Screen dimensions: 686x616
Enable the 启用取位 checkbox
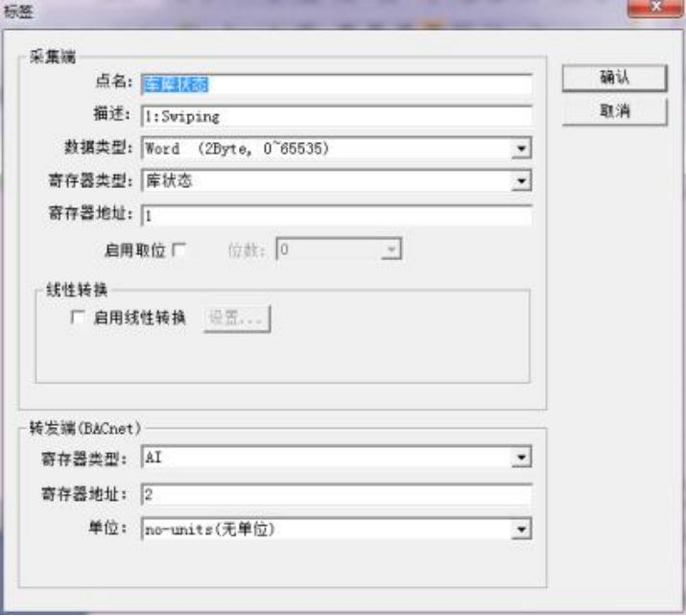coord(179,249)
